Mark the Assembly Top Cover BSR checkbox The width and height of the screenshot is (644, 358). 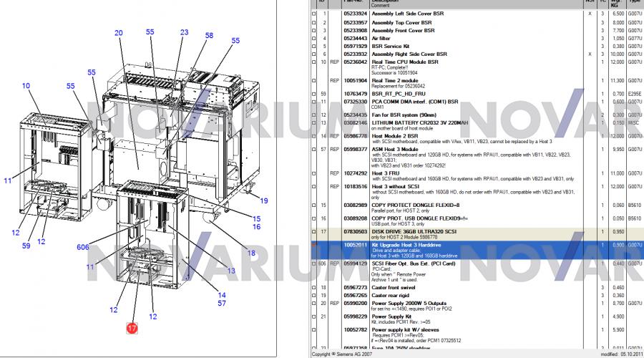pyautogui.click(x=313, y=23)
